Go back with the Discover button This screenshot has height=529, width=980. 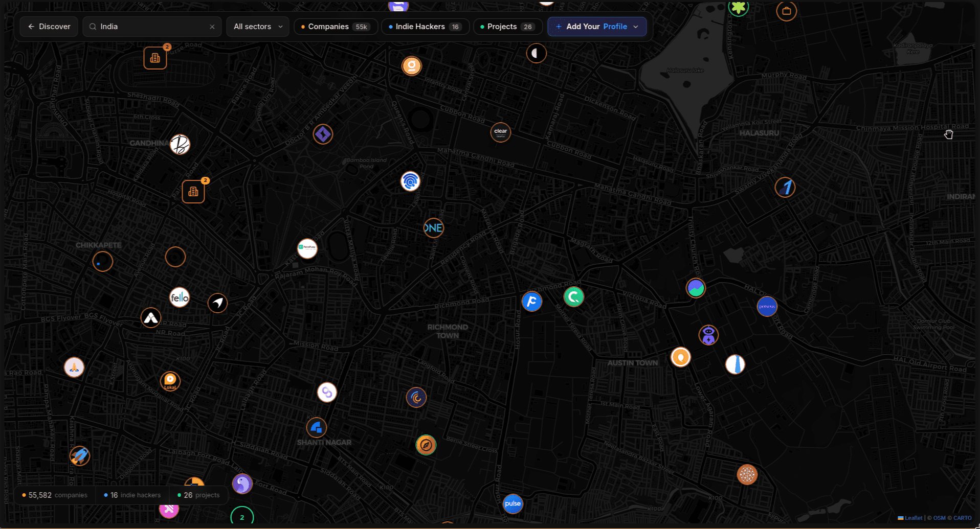point(49,27)
